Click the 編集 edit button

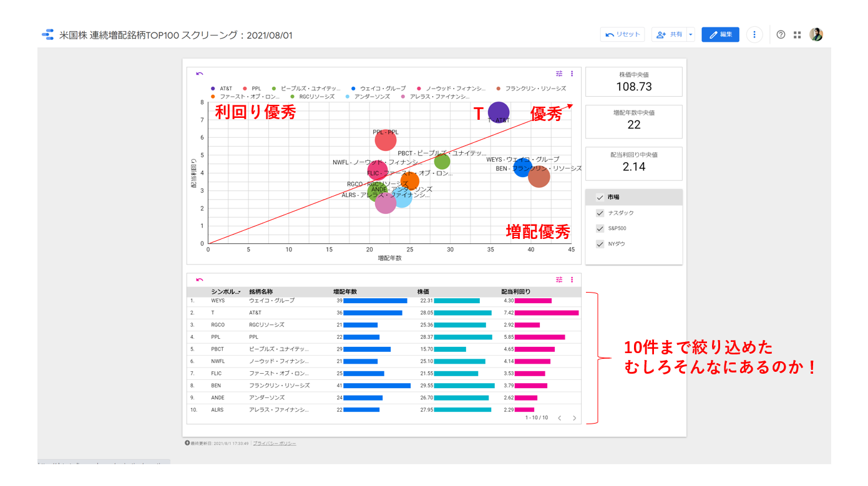(720, 35)
